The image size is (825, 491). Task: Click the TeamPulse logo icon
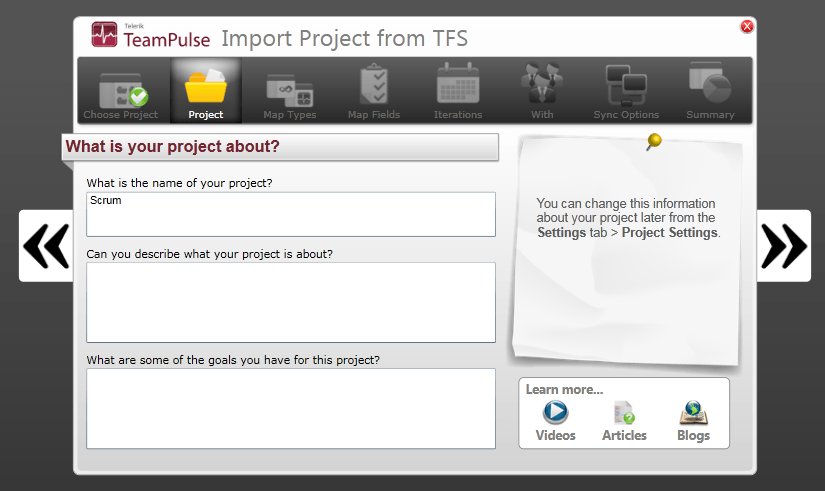click(x=104, y=36)
